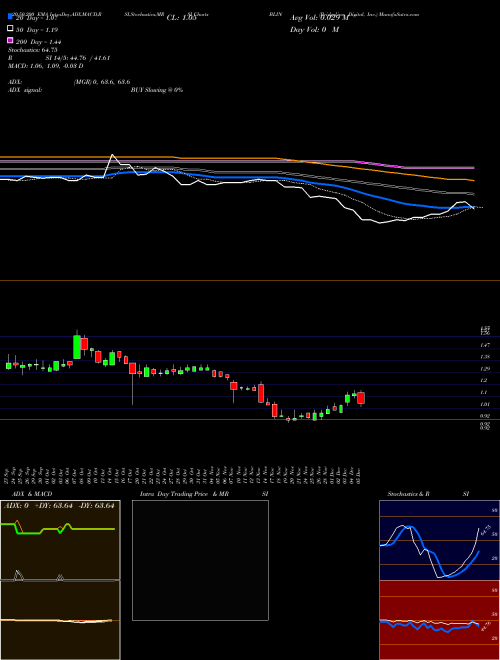This screenshot has width=500, height=660.
Task: Click the white 50 Day EMA legend swatch
Action: [10, 29]
